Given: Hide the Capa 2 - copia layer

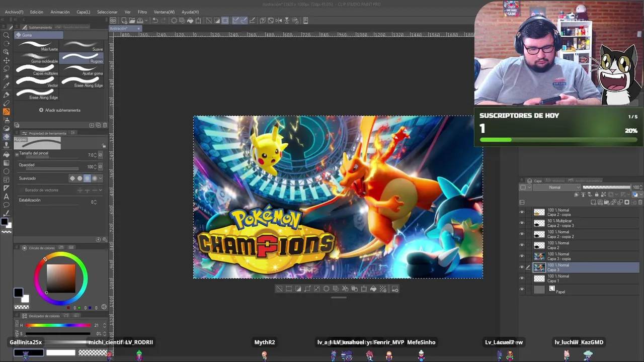Looking at the screenshot, I should [522, 212].
